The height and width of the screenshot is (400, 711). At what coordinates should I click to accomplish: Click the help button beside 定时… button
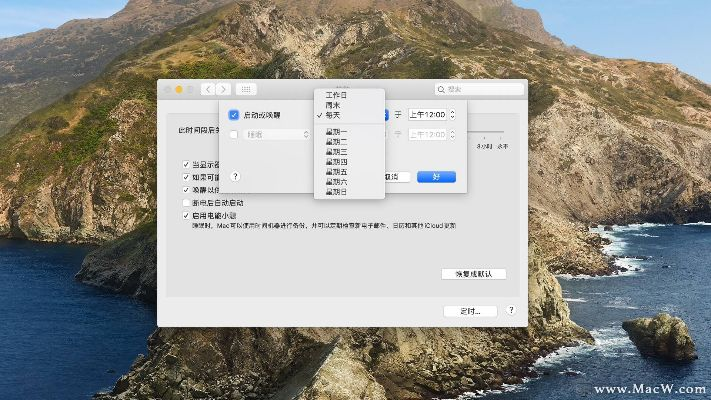pos(511,311)
